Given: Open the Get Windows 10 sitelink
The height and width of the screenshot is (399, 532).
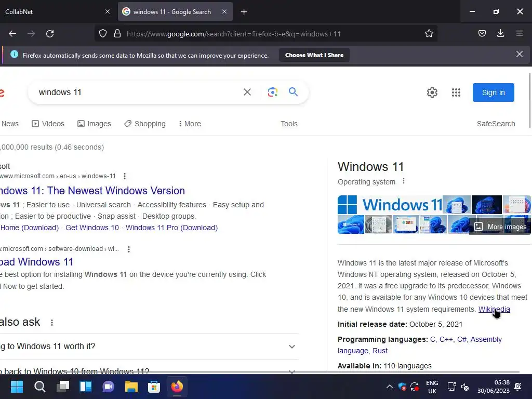Looking at the screenshot, I should 92,228.
